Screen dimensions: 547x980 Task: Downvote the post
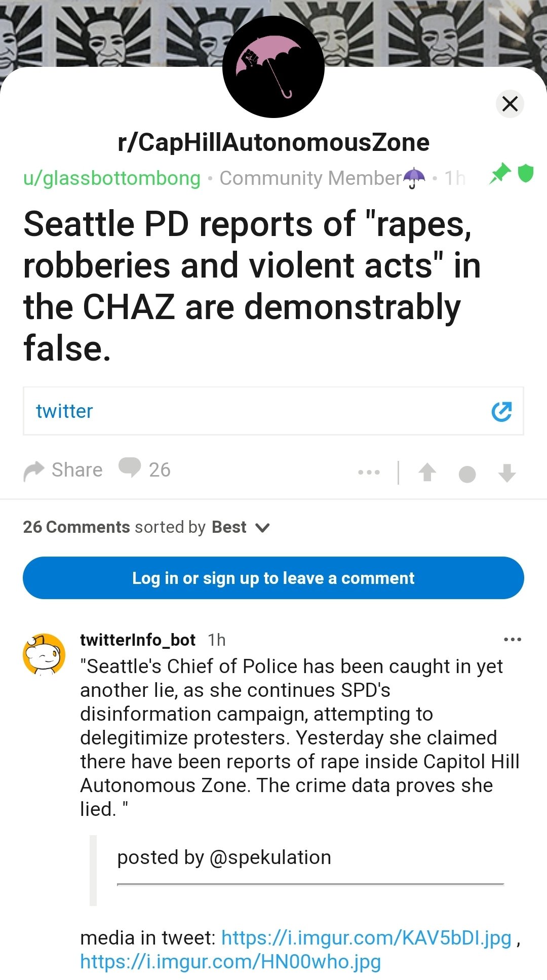[x=506, y=473]
